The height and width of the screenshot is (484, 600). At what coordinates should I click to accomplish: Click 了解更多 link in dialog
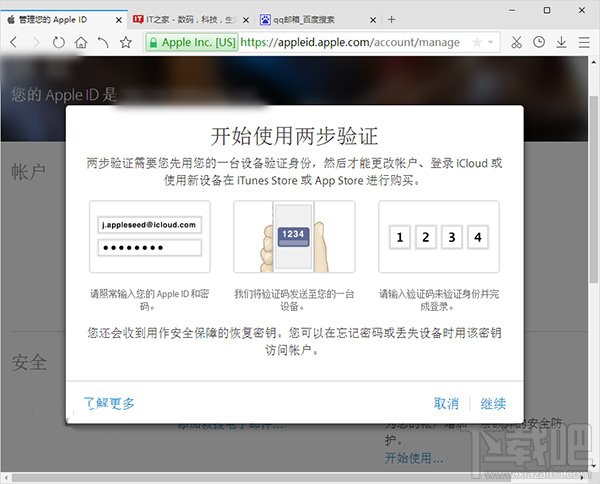(x=109, y=403)
